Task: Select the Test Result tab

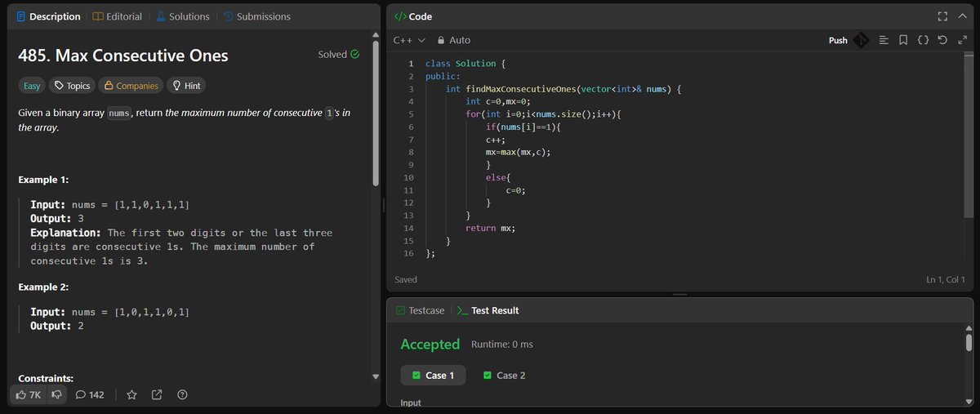Action: tap(488, 310)
